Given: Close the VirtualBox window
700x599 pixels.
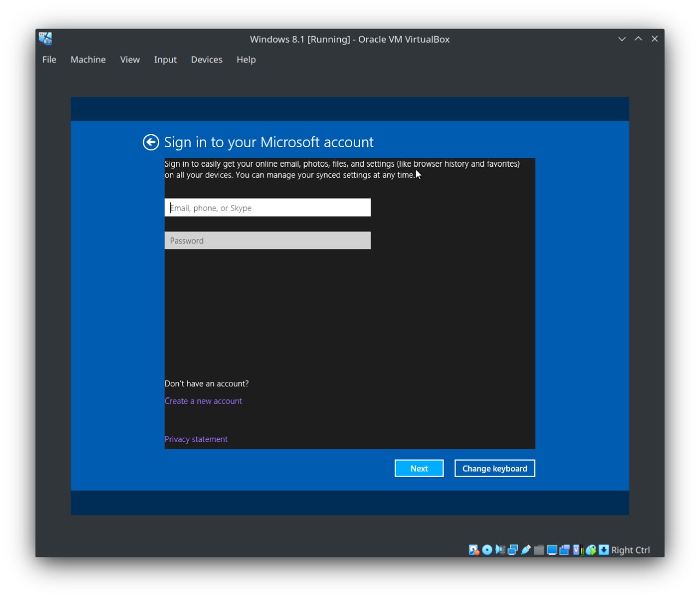Looking at the screenshot, I should [655, 39].
